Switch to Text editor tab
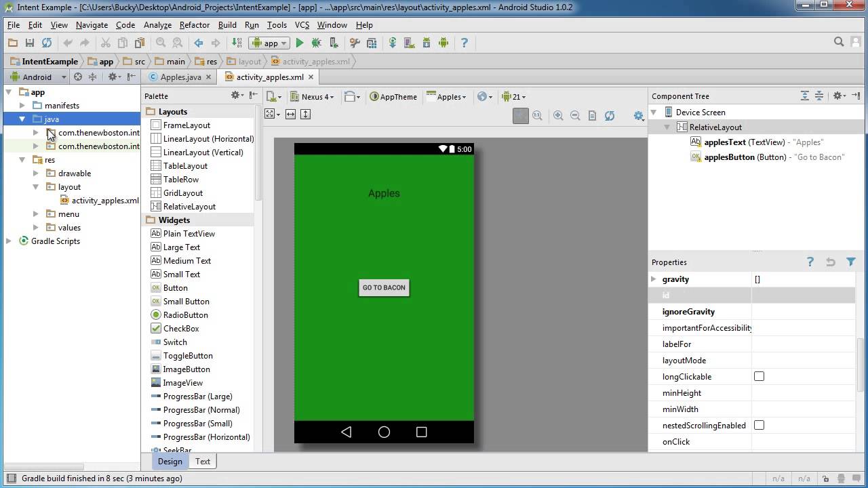Viewport: 868px width, 488px height. click(x=203, y=462)
